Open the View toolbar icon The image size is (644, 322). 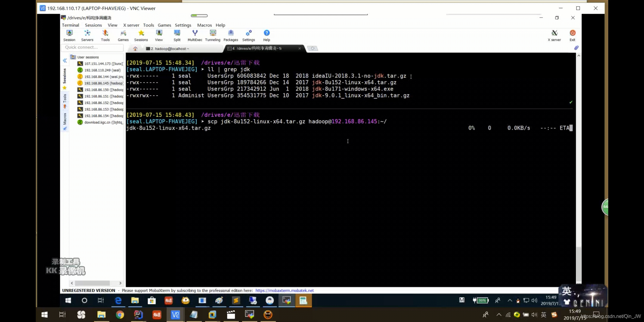(159, 35)
